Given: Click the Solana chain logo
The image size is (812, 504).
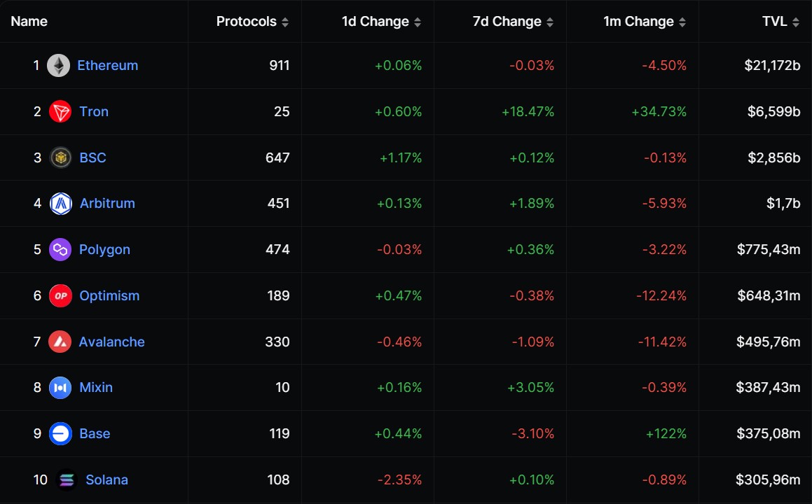Looking at the screenshot, I should [x=66, y=479].
